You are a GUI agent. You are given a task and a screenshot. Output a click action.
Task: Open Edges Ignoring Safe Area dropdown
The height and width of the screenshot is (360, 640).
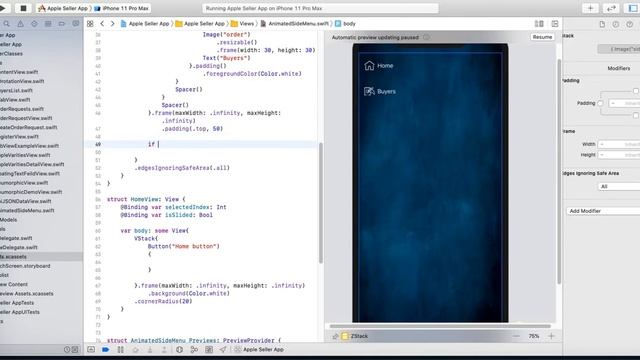pyautogui.click(x=619, y=187)
